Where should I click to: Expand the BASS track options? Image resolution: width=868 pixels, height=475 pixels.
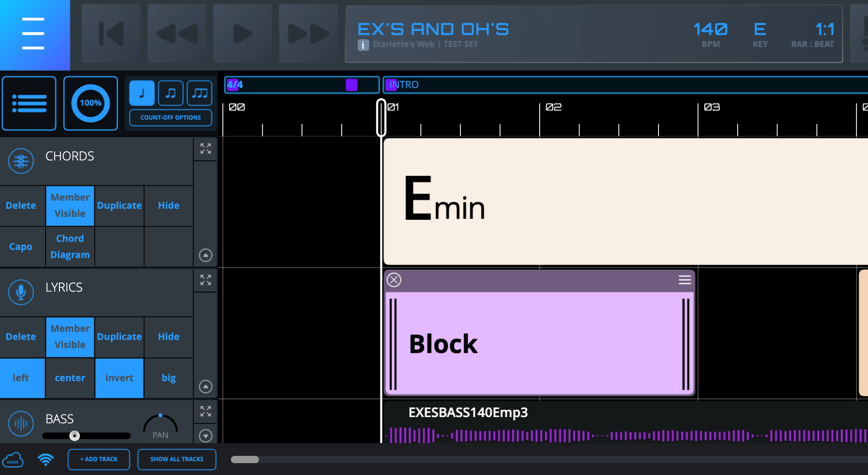(x=206, y=435)
